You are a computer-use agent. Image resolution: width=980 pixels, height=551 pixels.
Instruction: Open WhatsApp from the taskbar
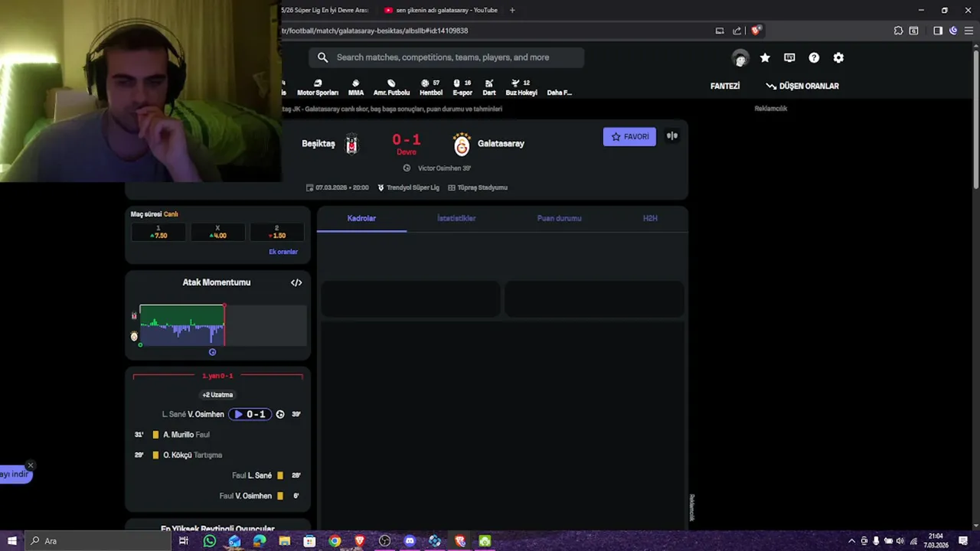click(x=210, y=541)
